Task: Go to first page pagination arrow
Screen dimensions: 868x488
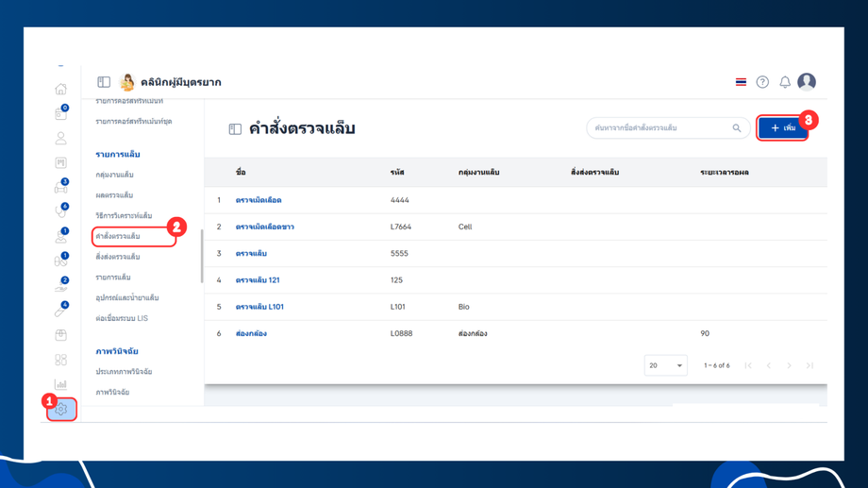Action: pos(748,365)
